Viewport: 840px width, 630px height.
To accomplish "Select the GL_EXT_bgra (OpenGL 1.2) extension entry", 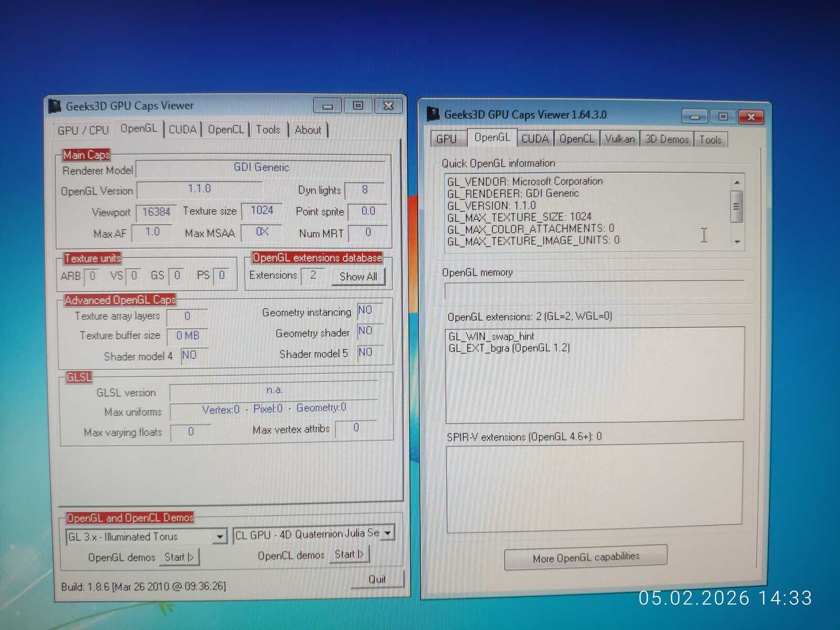I will (509, 348).
